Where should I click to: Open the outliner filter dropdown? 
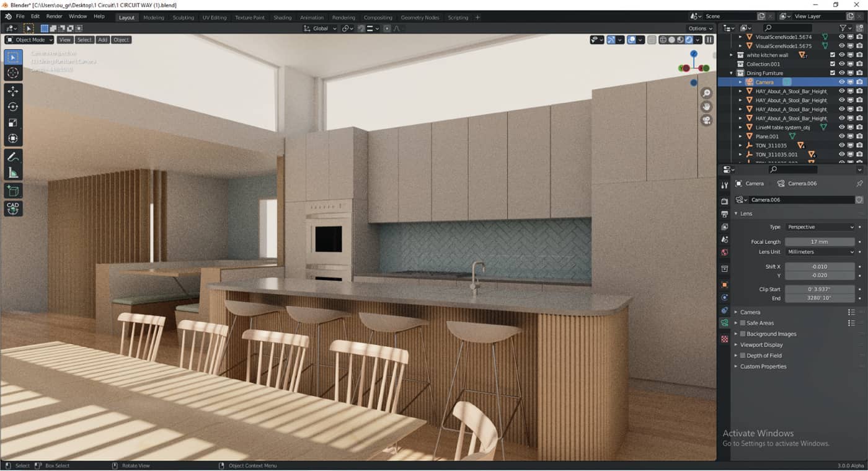point(844,28)
